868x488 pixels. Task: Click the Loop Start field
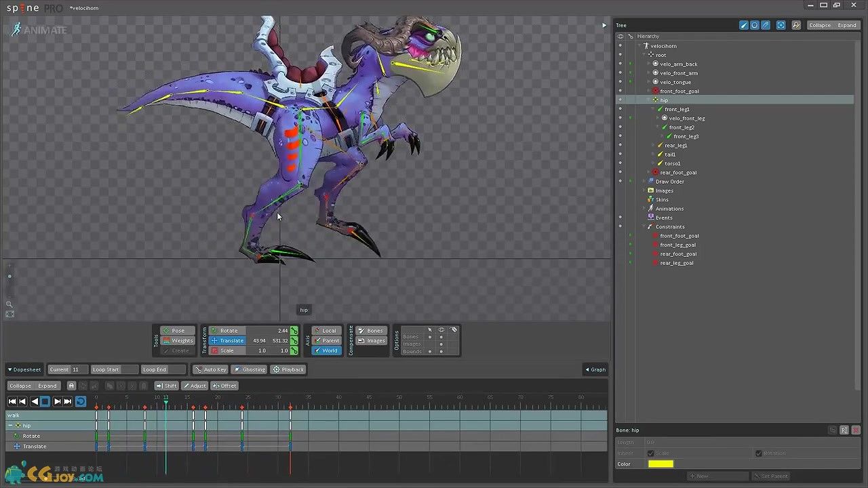(x=114, y=369)
